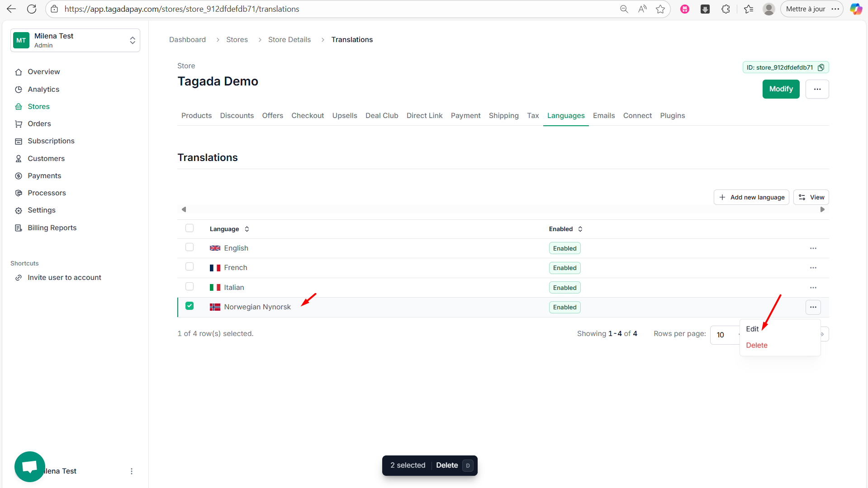This screenshot has width=868, height=488.
Task: Expand the Milena Test account switcher
Action: point(75,40)
